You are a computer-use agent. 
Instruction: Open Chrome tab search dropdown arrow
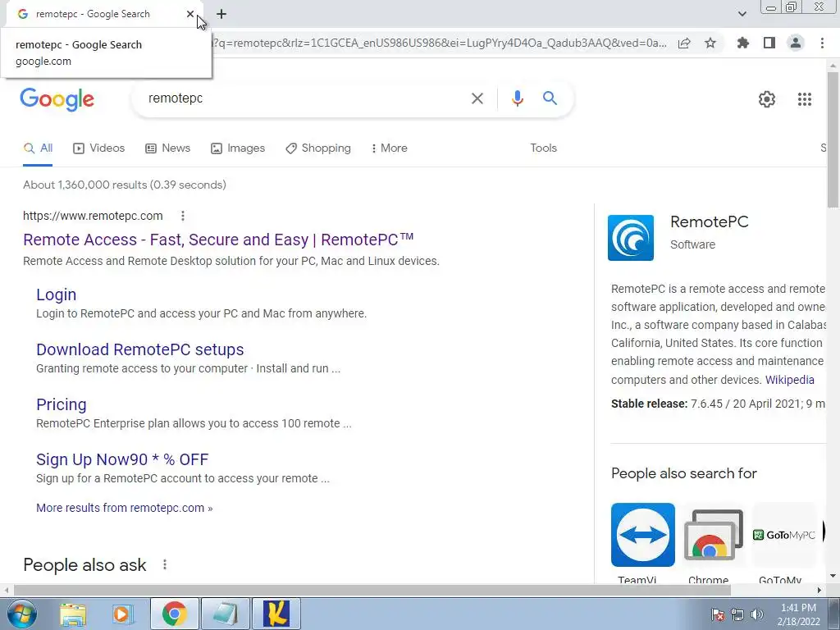(x=742, y=14)
